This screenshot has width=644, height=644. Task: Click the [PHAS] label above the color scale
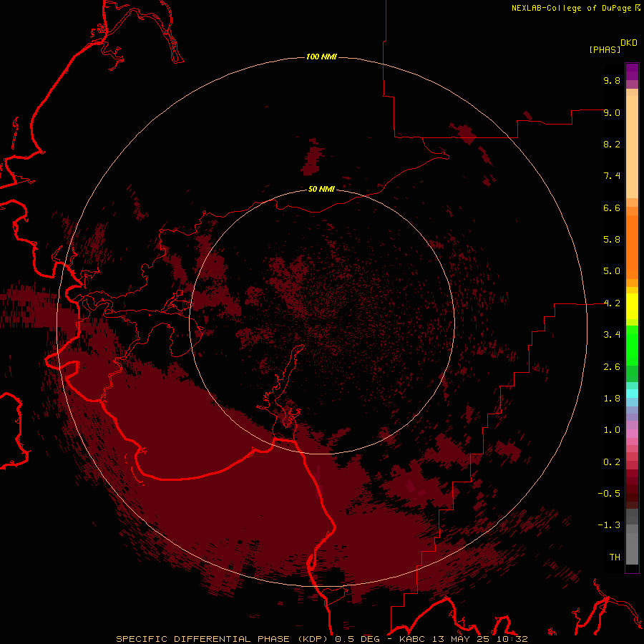(605, 50)
